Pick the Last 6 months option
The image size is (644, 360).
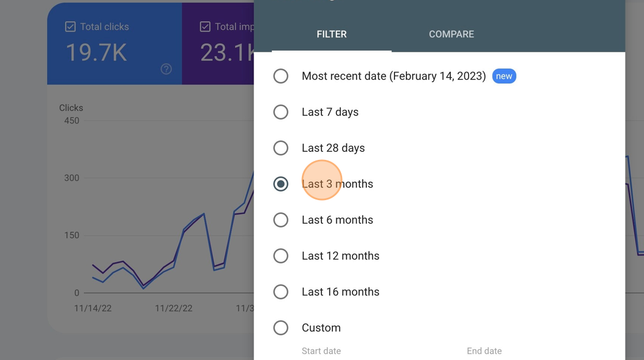click(281, 220)
